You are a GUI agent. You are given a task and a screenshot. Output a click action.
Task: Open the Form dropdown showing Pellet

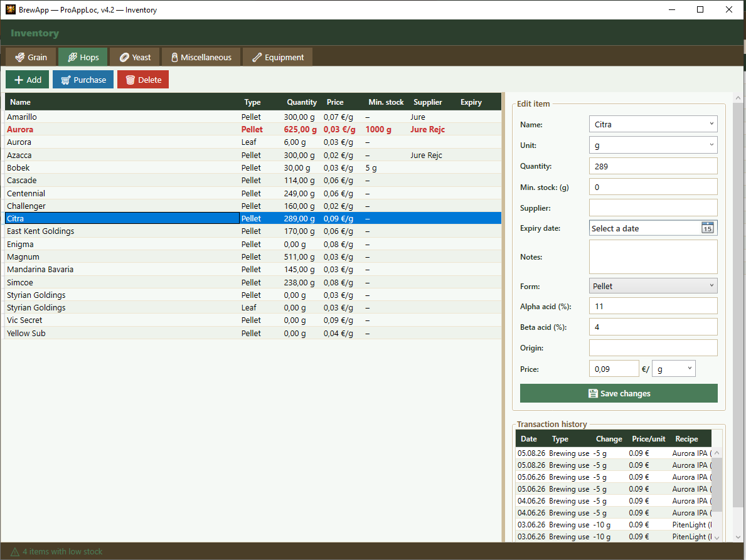tap(653, 286)
